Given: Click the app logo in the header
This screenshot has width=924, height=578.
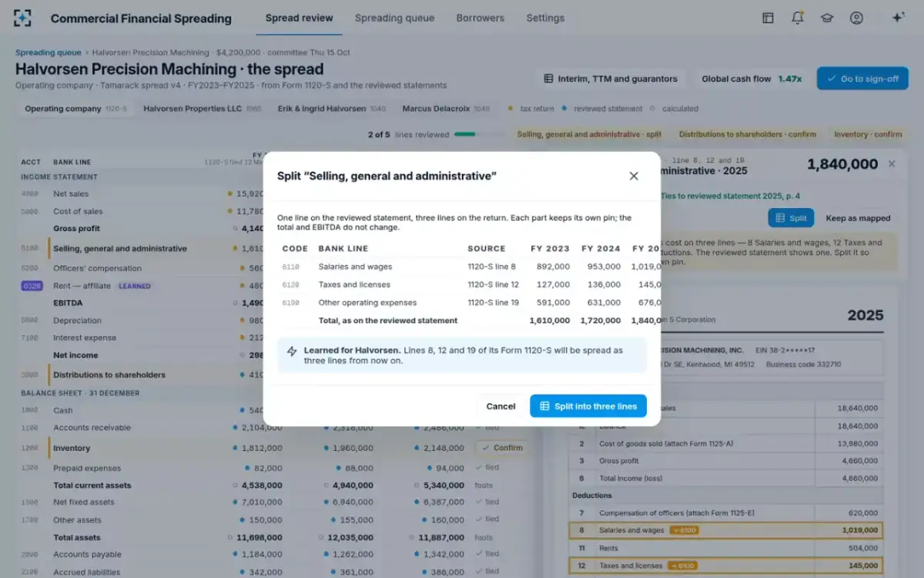Looking at the screenshot, I should tap(23, 18).
